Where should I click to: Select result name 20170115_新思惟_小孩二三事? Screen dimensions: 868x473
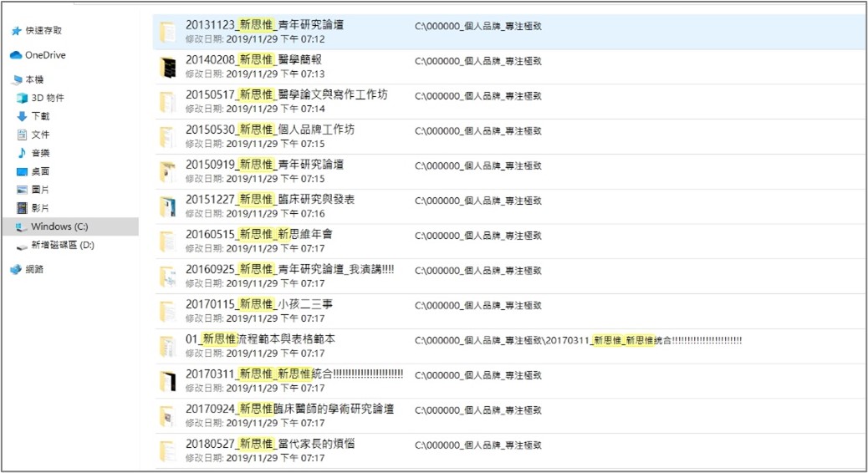coord(259,304)
